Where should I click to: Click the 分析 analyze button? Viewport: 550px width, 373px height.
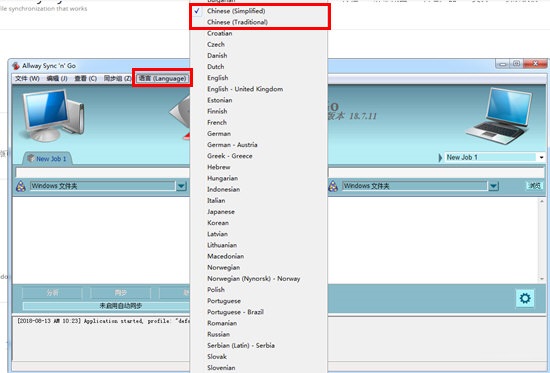52,293
